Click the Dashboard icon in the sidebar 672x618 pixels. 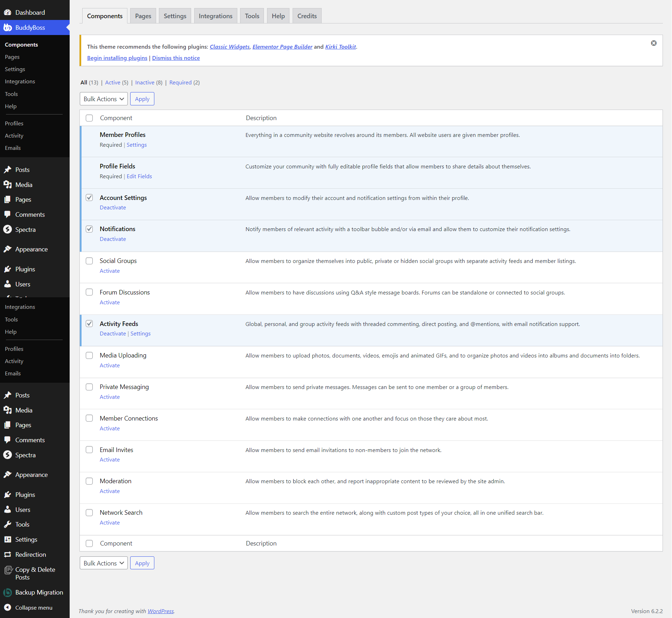8,12
